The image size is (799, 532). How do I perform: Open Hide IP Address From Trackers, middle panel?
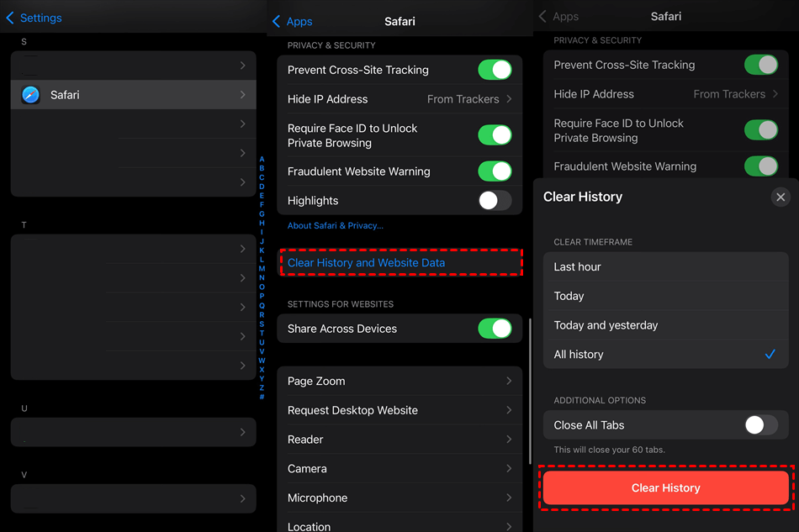click(x=399, y=99)
